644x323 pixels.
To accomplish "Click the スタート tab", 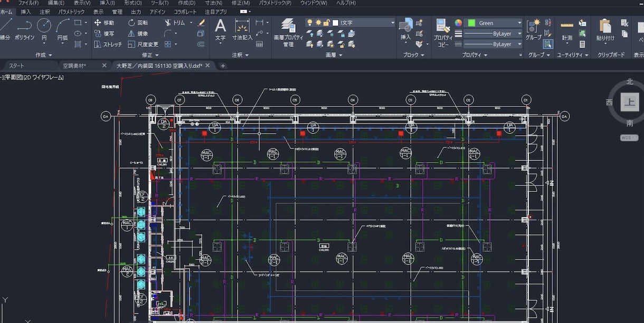I will 17,65.
